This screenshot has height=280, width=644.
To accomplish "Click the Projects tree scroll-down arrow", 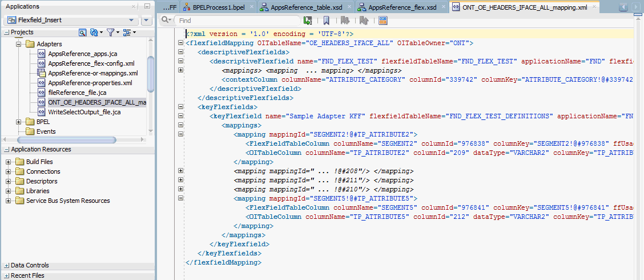I will (150, 131).
